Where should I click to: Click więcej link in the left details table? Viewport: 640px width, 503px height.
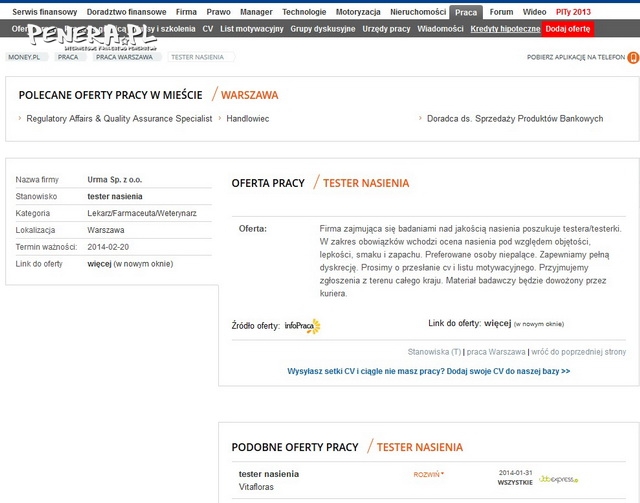point(99,264)
